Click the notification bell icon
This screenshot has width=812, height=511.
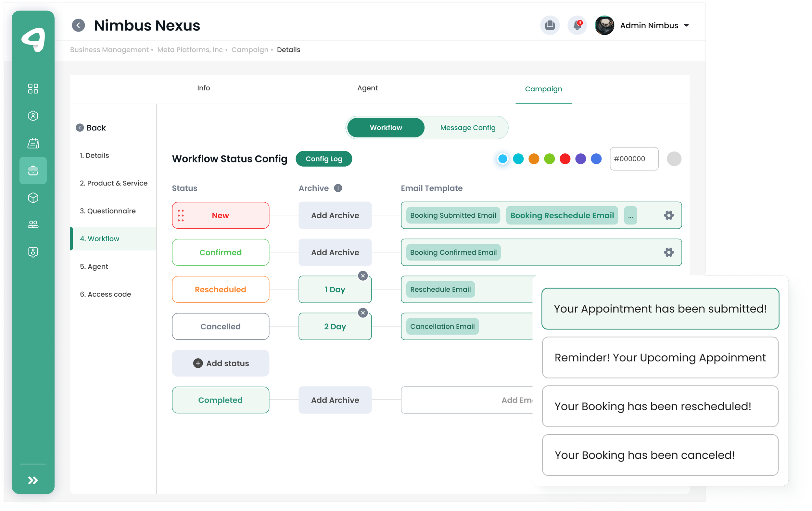[x=577, y=25]
